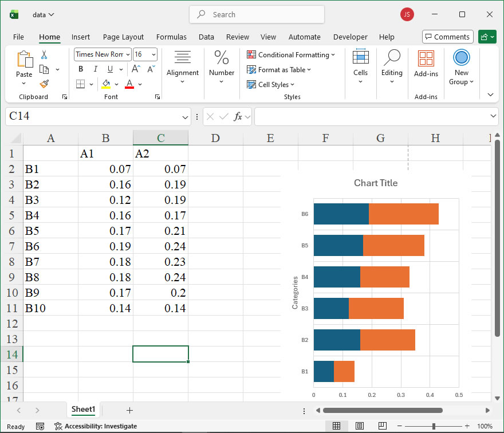This screenshot has width=504, height=433.
Task: Open the Add-ins gallery icon
Action: coord(426,58)
